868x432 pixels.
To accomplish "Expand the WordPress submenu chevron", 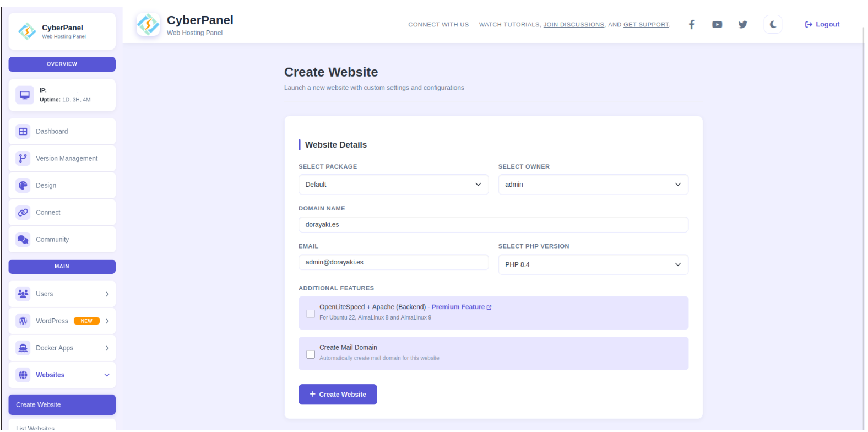I will [107, 321].
